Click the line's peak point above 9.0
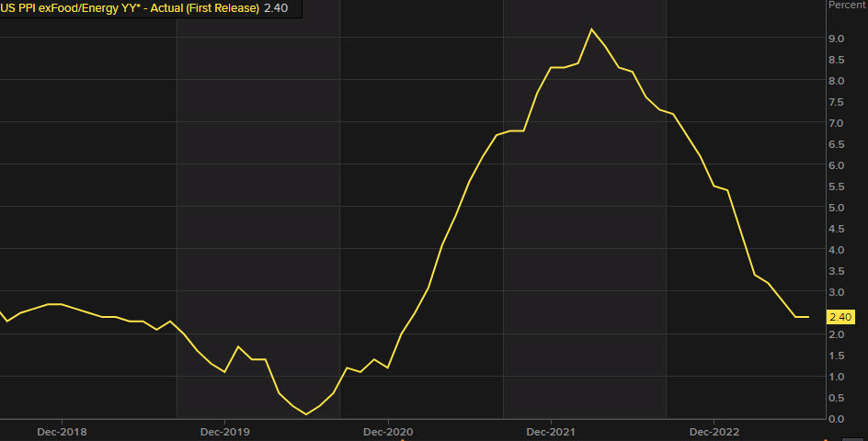This screenshot has width=868, height=441. tap(591, 29)
